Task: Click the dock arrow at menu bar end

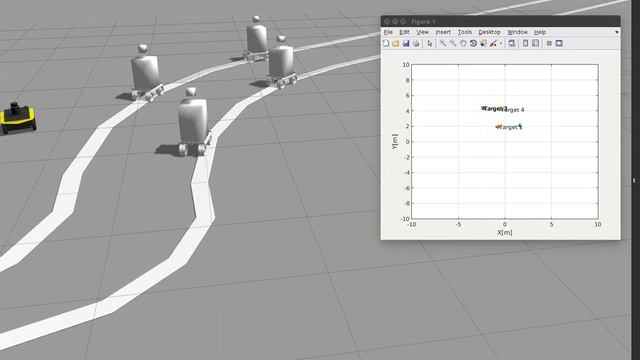Action: [x=617, y=32]
